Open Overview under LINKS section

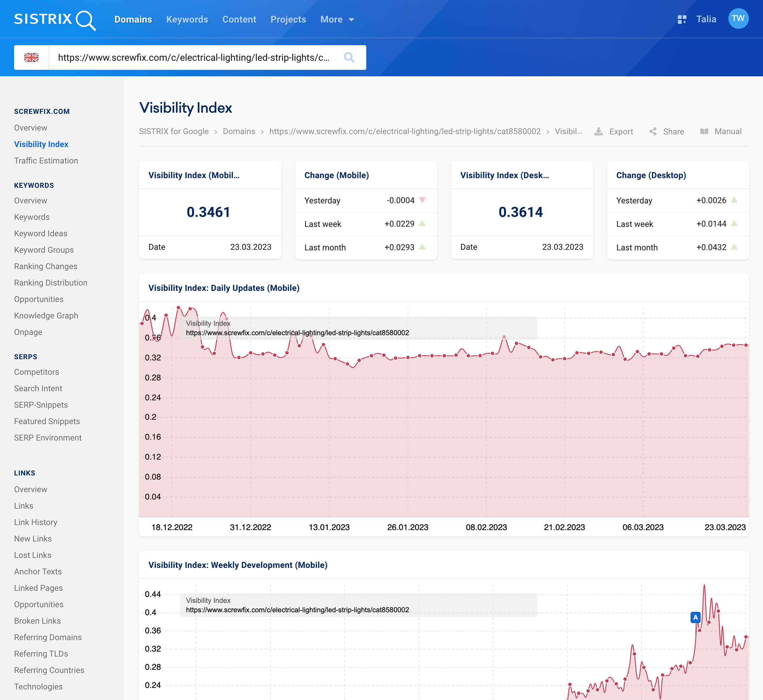click(31, 489)
